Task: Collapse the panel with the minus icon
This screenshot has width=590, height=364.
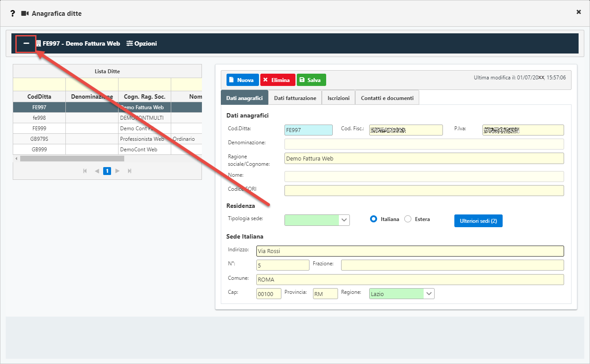Action: click(26, 43)
